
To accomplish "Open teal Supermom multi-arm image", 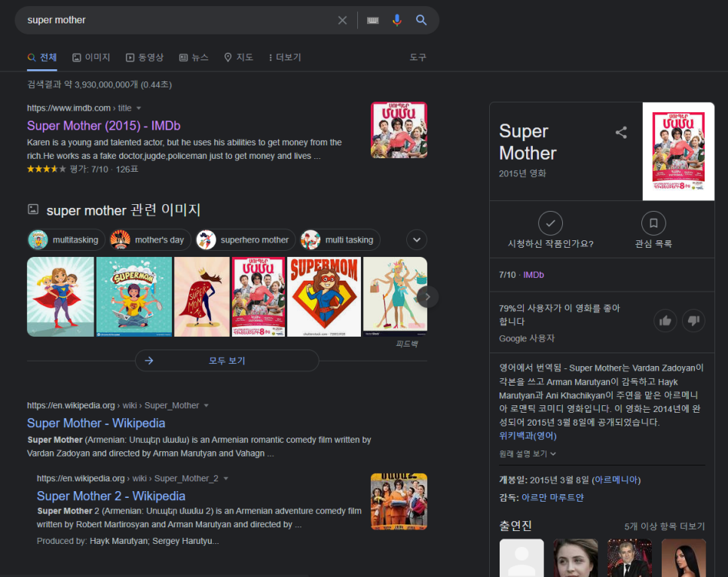I will coord(133,297).
